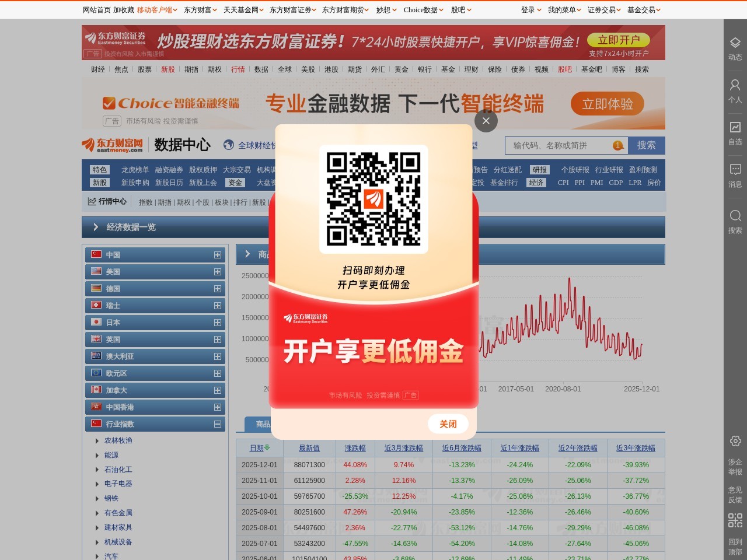The width and height of the screenshot is (747, 560).
Task: Click the 立即体验 Choice banner button
Action: pos(608,104)
